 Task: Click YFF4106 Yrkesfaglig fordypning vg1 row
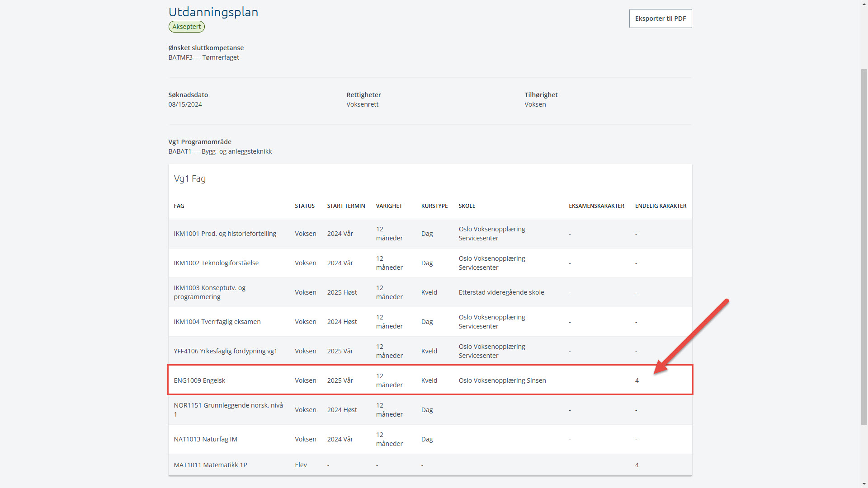click(225, 351)
